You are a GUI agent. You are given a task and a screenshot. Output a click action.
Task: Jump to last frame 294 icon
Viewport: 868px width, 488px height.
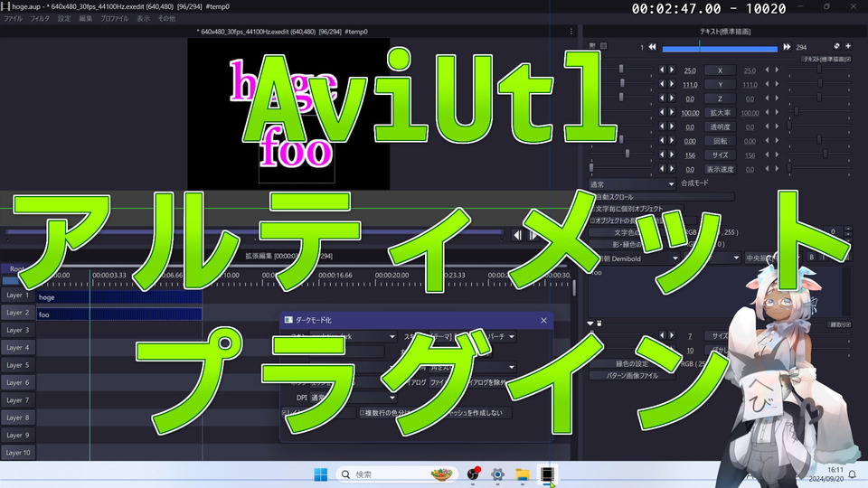click(x=787, y=48)
